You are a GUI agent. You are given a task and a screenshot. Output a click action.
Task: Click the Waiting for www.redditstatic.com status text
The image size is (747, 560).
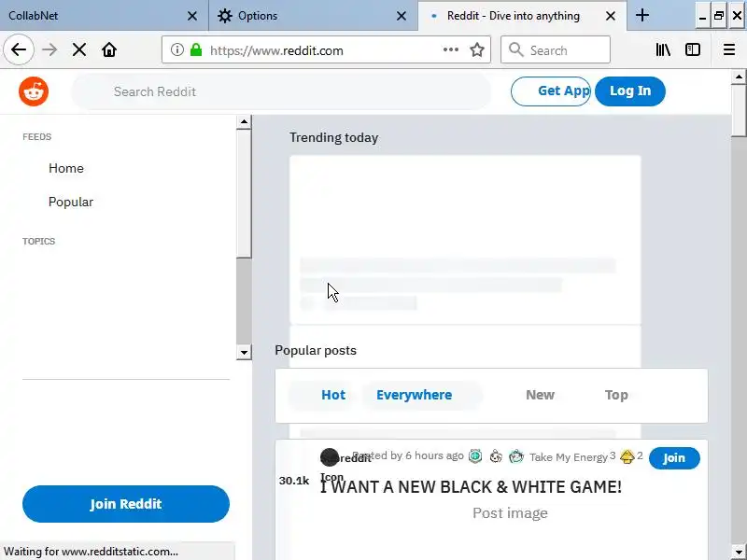pos(91,552)
